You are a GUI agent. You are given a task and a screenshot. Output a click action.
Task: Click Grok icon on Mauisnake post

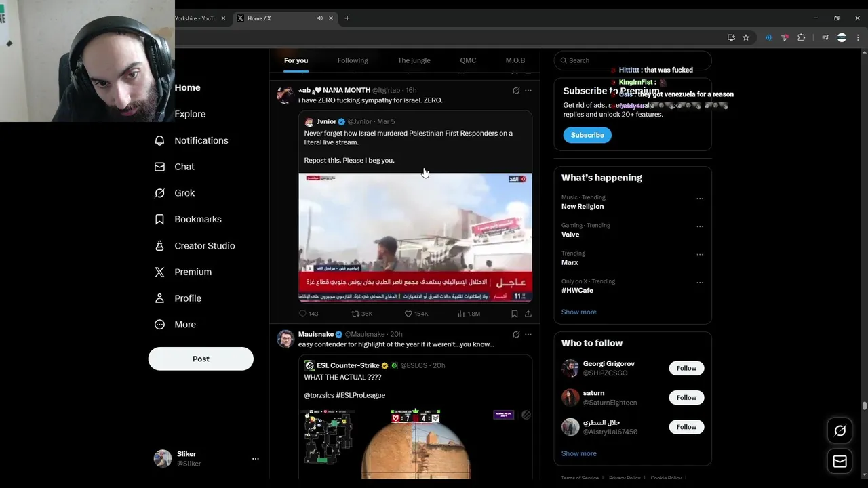(516, 334)
